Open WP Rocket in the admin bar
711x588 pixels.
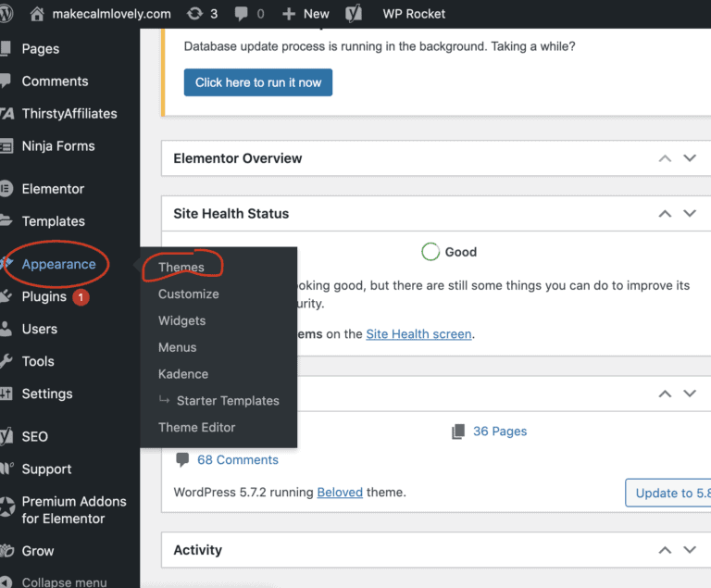pyautogui.click(x=414, y=14)
